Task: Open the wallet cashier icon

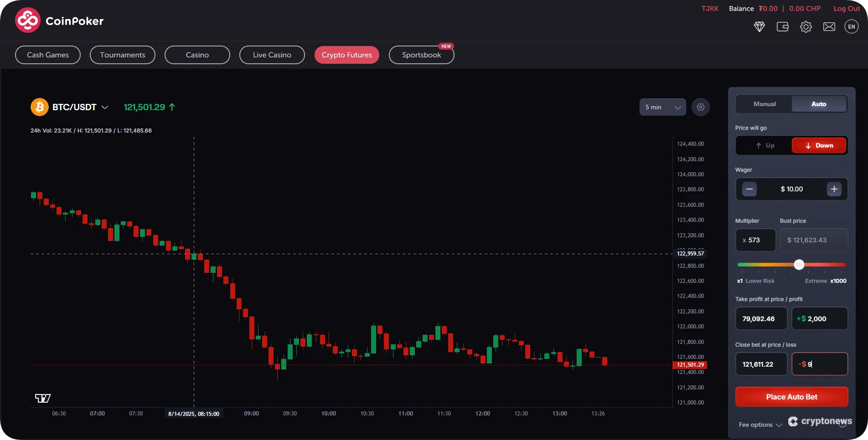Action: coord(782,26)
